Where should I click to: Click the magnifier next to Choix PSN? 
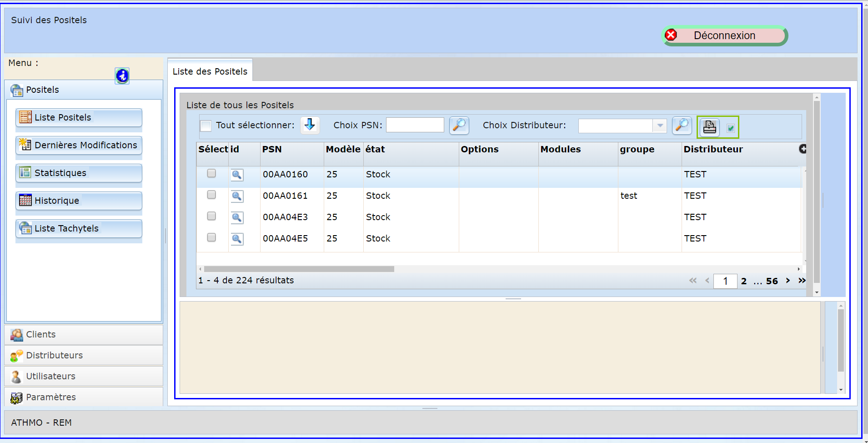(x=459, y=125)
